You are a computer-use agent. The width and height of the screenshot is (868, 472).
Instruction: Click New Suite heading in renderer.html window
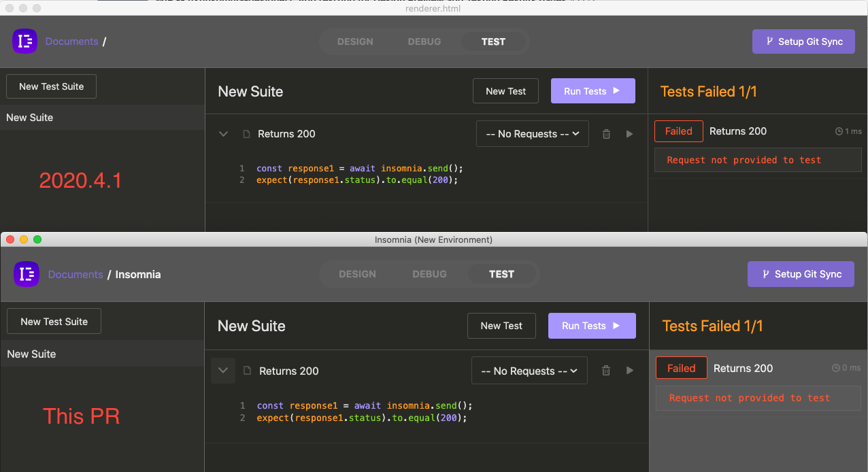pos(250,92)
